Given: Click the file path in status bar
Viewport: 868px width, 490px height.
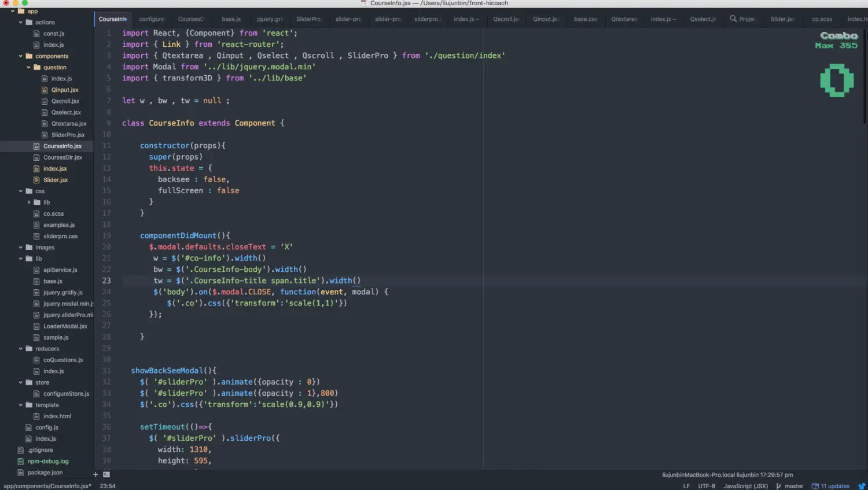Looking at the screenshot, I should [47, 486].
